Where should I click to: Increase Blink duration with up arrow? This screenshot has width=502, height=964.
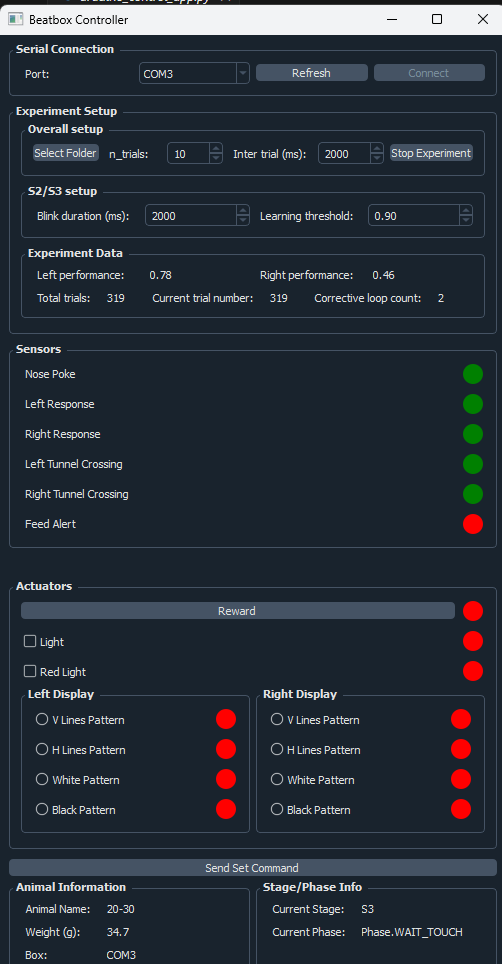pyautogui.click(x=243, y=211)
